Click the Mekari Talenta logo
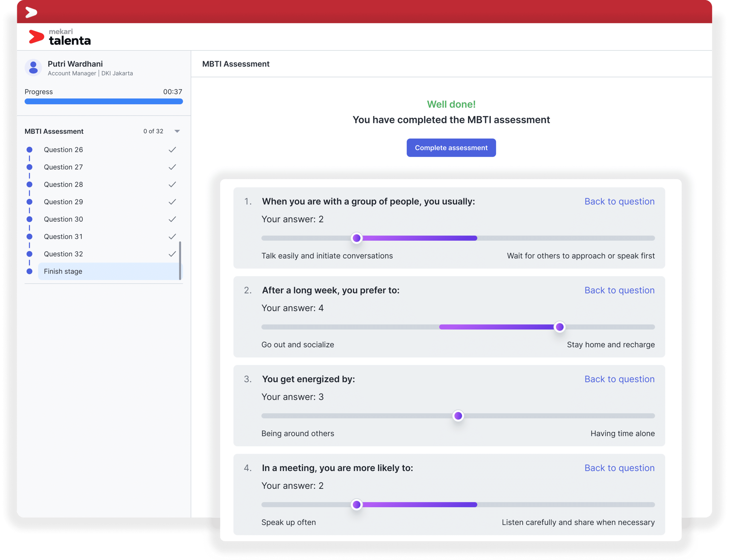The image size is (729, 560). click(60, 37)
